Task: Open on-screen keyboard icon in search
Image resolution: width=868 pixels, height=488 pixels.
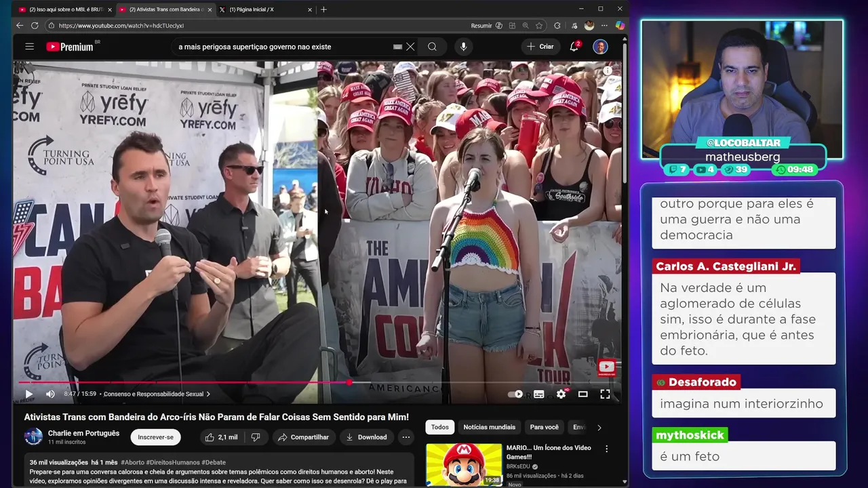Action: click(x=398, y=47)
